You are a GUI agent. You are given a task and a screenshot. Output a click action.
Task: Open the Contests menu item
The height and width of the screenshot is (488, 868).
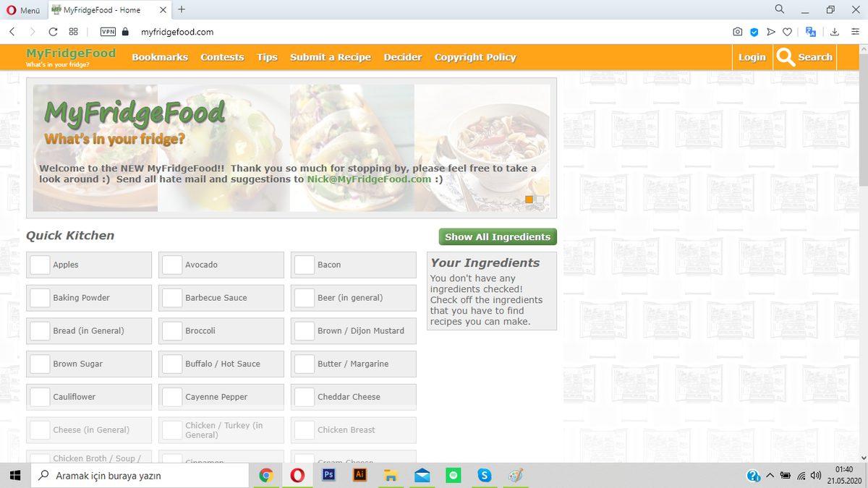click(222, 57)
